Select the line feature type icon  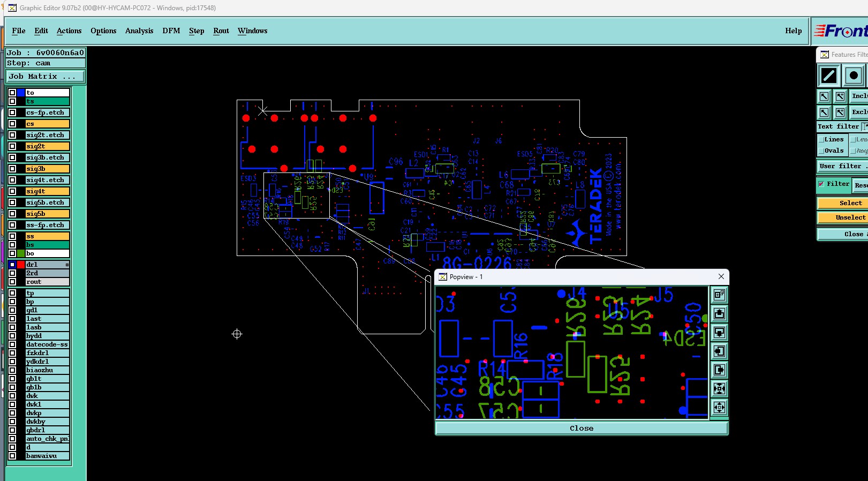tap(829, 76)
